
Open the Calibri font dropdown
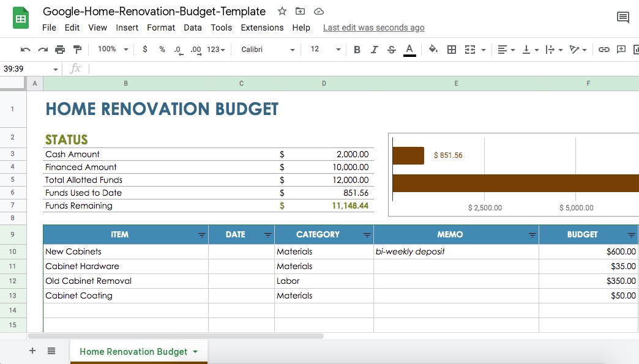pos(267,50)
